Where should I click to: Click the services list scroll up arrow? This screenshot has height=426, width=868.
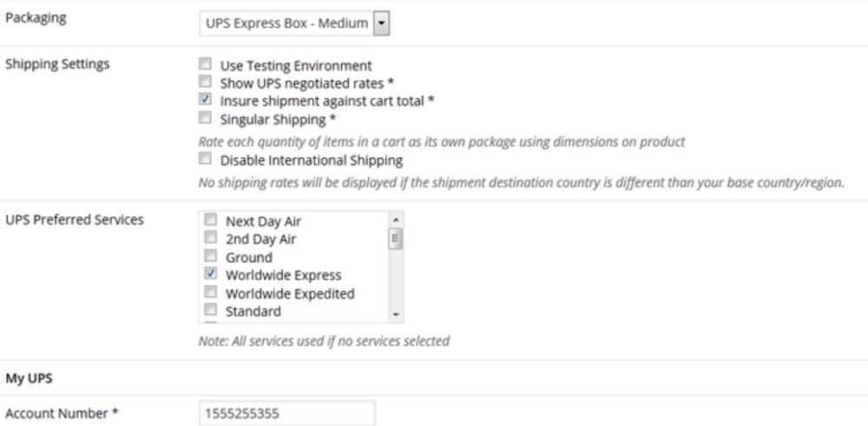[x=396, y=220]
